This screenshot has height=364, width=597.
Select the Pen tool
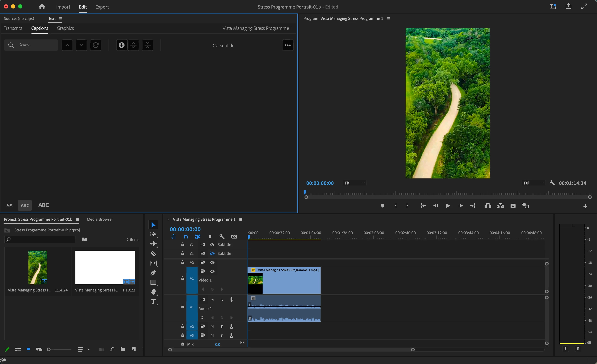click(153, 273)
